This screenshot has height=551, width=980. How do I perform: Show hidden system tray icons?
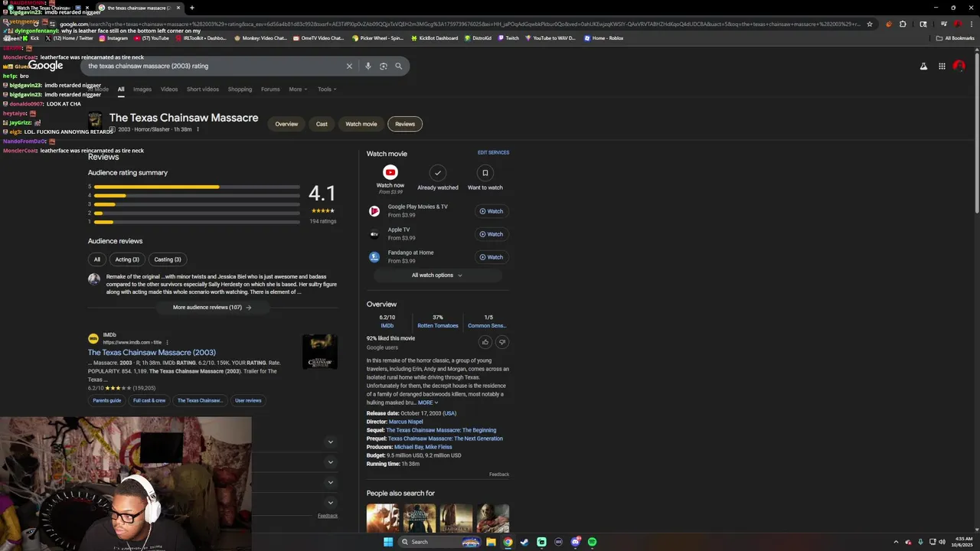click(x=896, y=542)
